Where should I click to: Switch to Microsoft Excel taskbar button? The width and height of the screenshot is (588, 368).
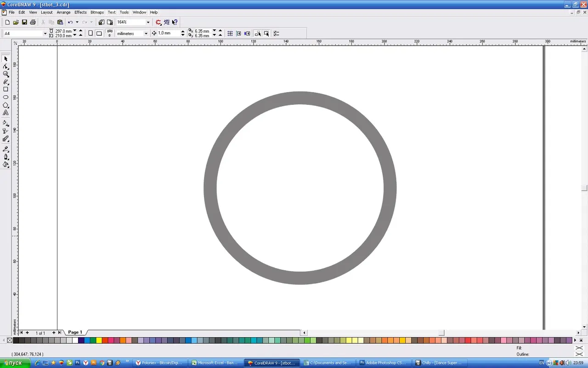[216, 363]
